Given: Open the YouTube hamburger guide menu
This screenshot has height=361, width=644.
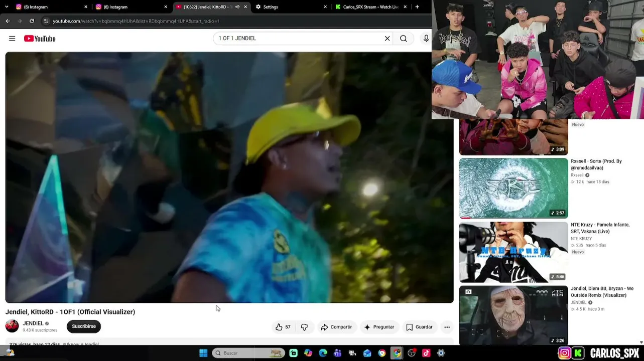Looking at the screenshot, I should [x=12, y=39].
